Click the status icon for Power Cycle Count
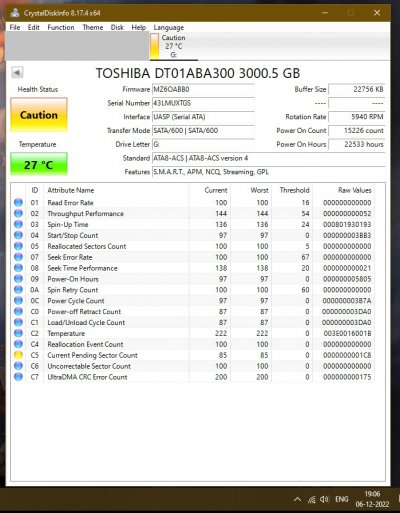The width and height of the screenshot is (400, 513). 18,300
